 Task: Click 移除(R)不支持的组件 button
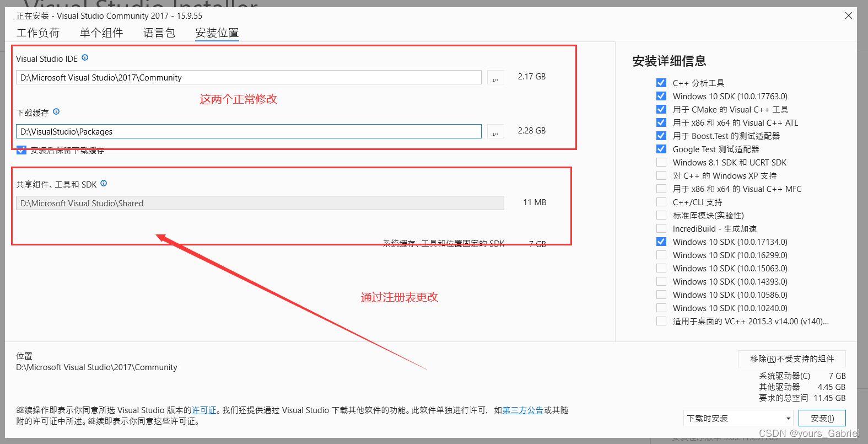point(792,359)
